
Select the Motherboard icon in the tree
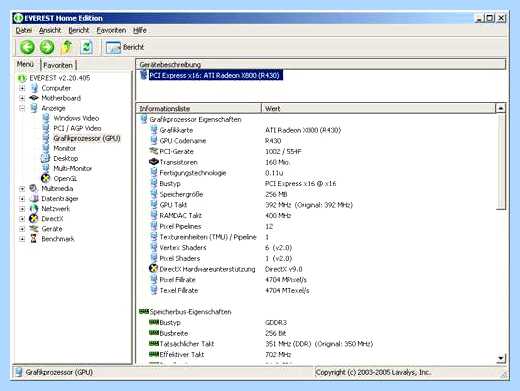pyautogui.click(x=34, y=98)
